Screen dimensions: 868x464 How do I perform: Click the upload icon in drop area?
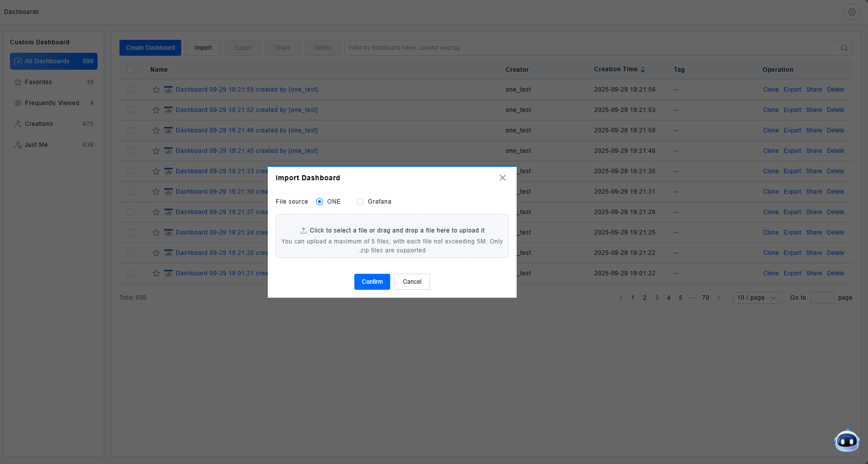click(x=304, y=231)
